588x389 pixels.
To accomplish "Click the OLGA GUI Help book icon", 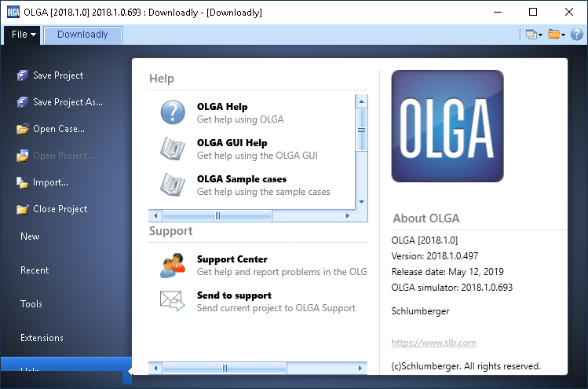I will pos(173,149).
